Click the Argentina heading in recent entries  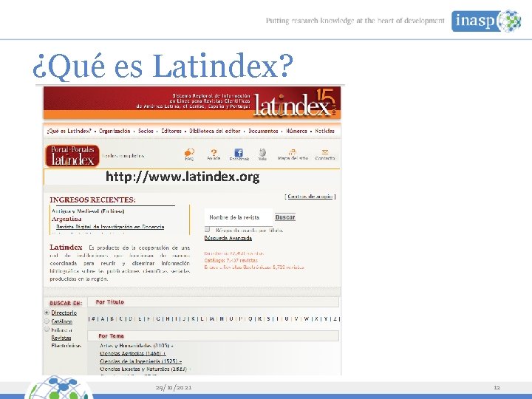pyautogui.click(x=66, y=219)
